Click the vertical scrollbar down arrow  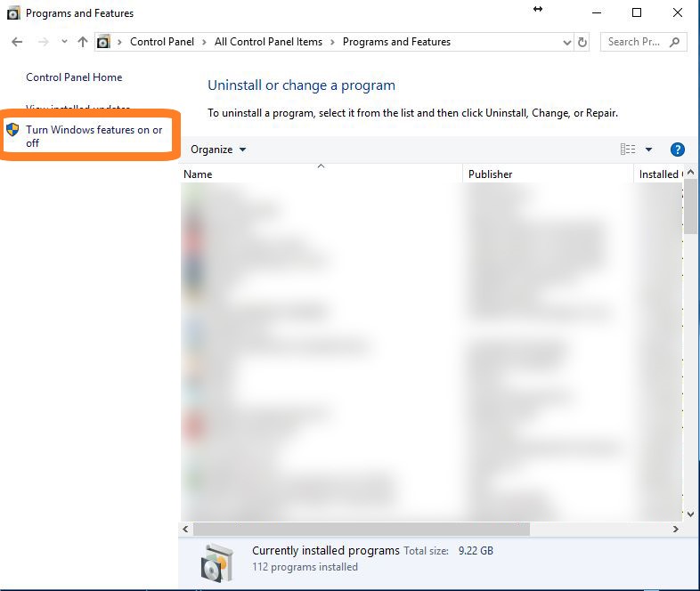point(690,514)
